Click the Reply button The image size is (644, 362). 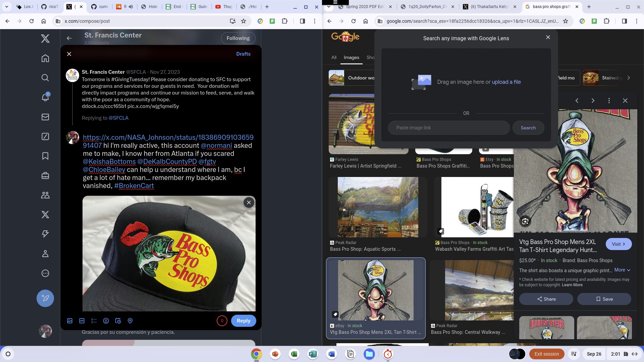point(244,321)
